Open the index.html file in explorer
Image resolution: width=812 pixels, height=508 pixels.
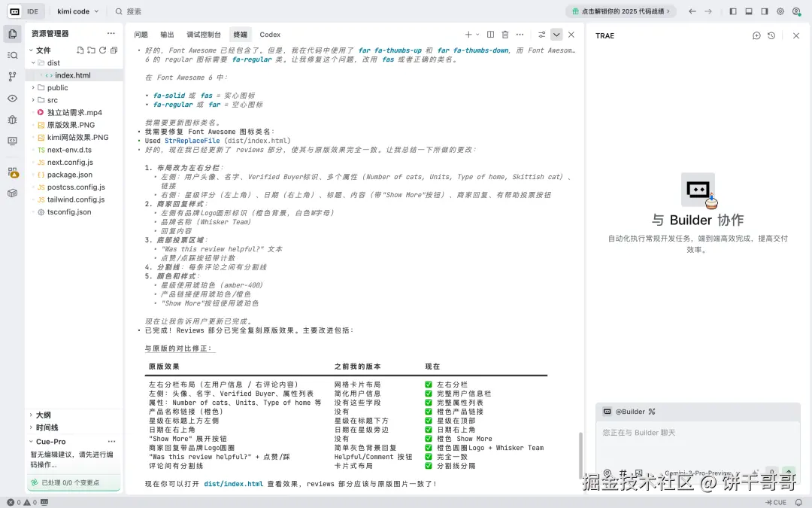[x=74, y=75]
